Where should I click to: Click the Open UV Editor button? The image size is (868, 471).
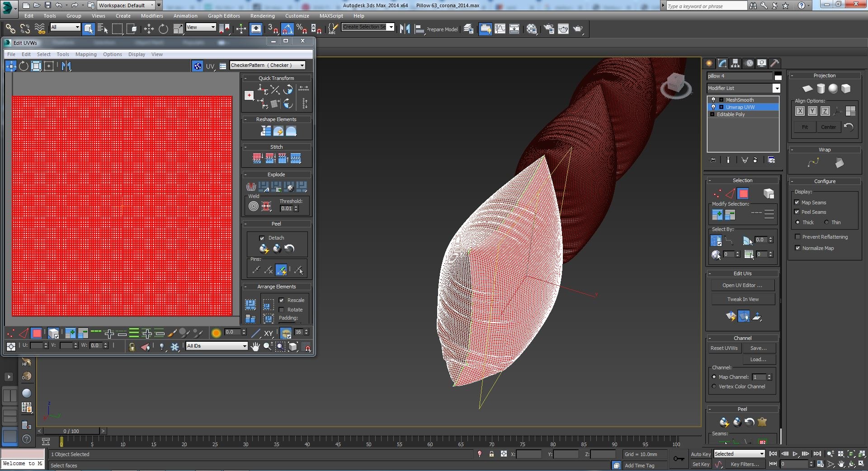coord(742,285)
